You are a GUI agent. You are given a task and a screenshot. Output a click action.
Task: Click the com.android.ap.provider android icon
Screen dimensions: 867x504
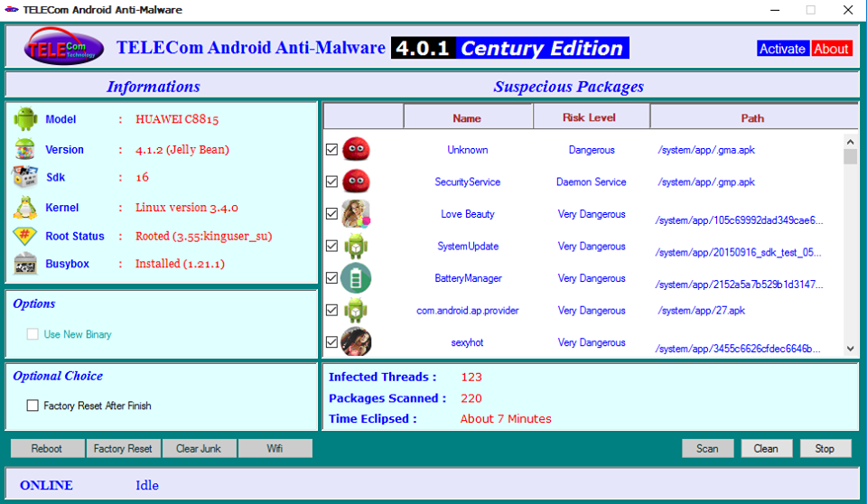(x=356, y=310)
